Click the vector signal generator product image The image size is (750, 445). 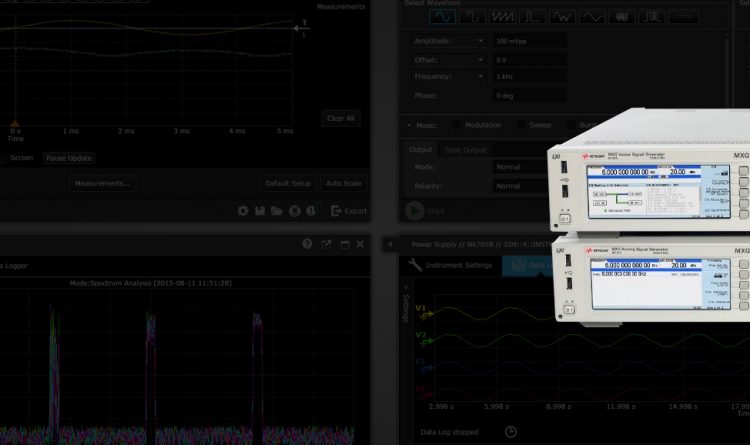point(649,171)
